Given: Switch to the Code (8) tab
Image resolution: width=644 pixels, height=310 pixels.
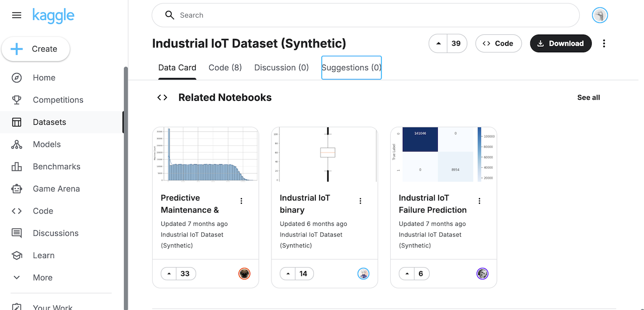Looking at the screenshot, I should [x=225, y=68].
